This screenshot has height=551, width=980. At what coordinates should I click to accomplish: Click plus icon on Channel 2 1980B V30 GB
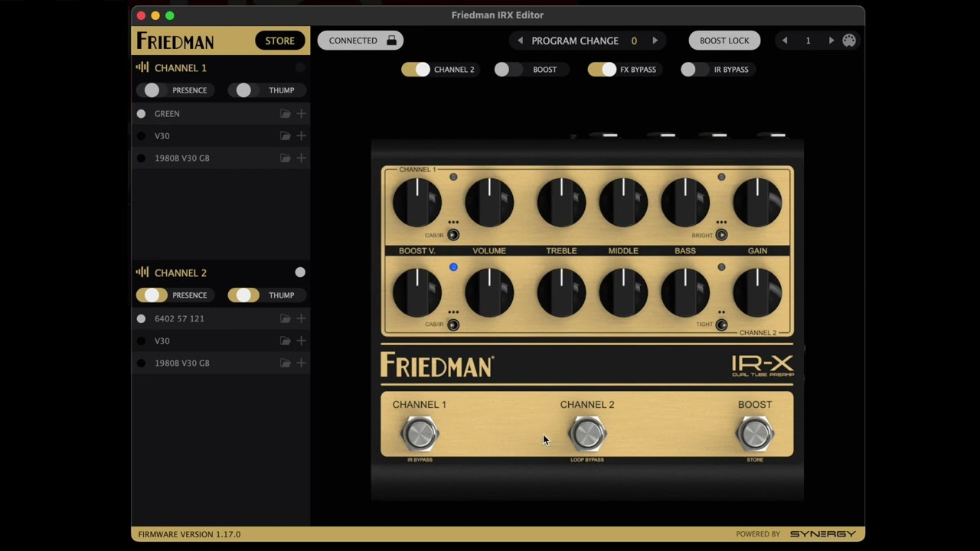point(301,363)
